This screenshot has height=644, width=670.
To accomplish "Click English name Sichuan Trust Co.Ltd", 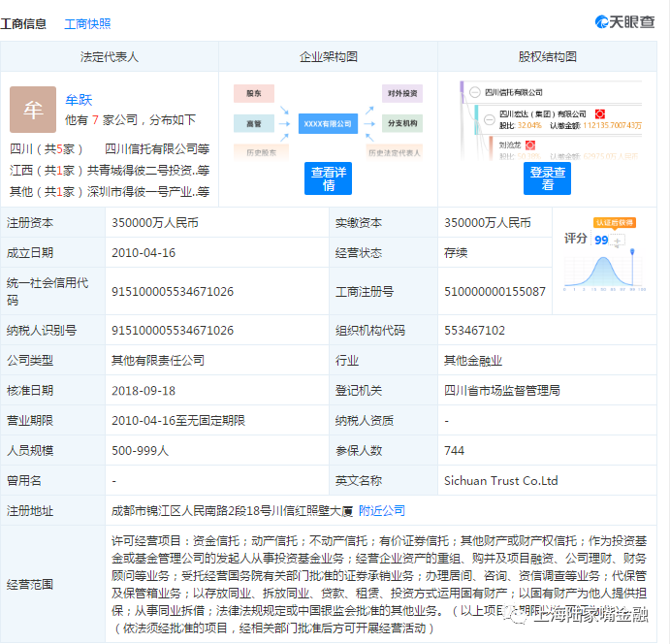I will click(500, 481).
